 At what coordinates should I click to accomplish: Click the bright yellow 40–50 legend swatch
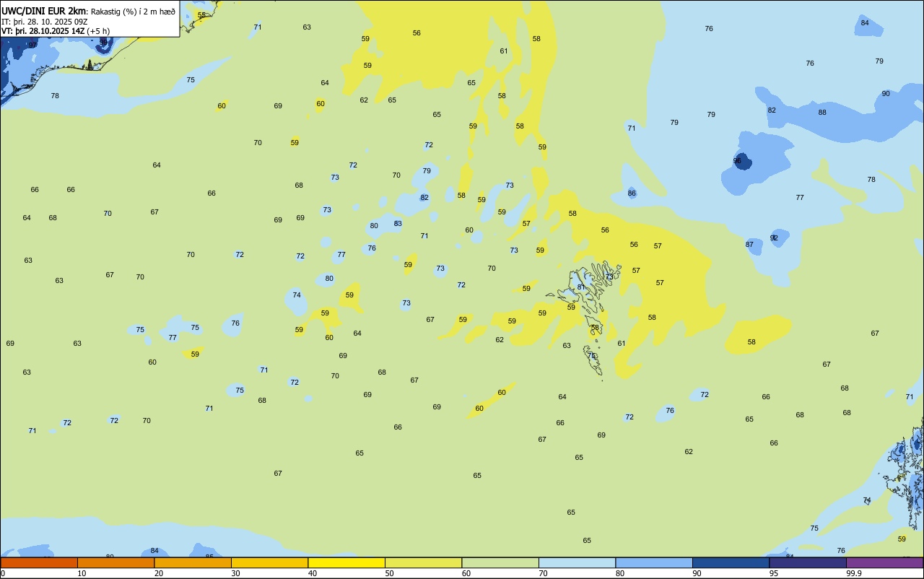pos(346,562)
